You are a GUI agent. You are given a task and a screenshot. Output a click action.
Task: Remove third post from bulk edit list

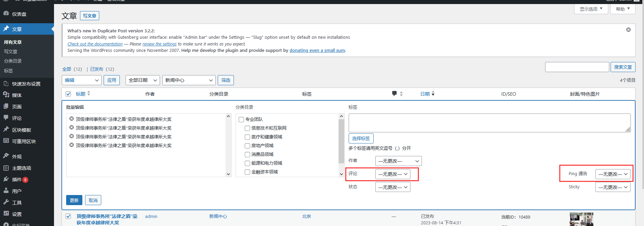click(x=72, y=136)
